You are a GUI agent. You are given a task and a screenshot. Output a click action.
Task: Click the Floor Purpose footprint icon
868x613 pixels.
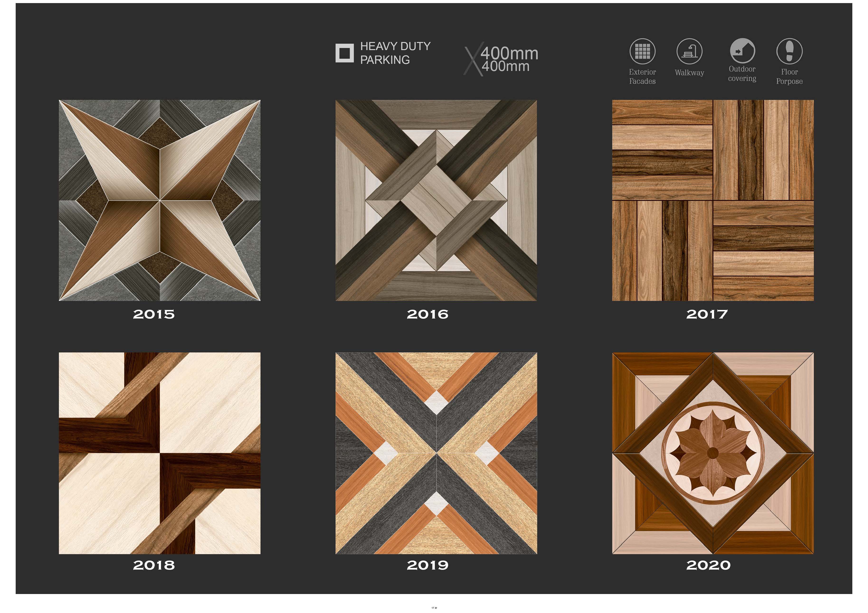(x=789, y=51)
